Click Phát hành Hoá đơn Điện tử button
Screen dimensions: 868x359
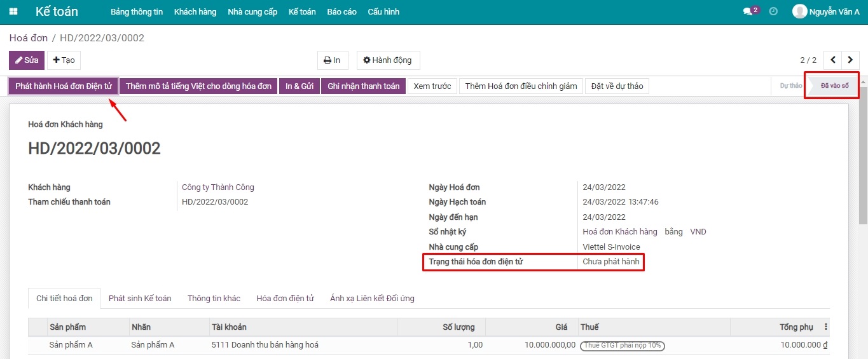[64, 86]
